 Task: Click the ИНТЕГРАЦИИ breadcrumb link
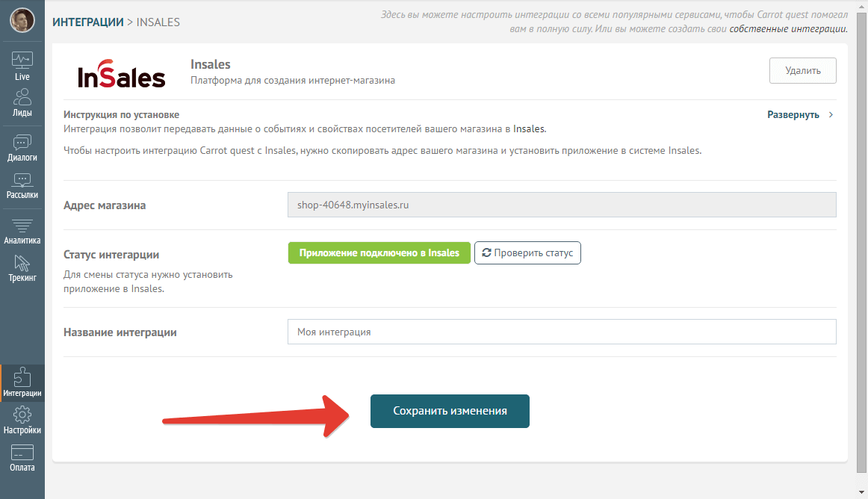pos(88,22)
